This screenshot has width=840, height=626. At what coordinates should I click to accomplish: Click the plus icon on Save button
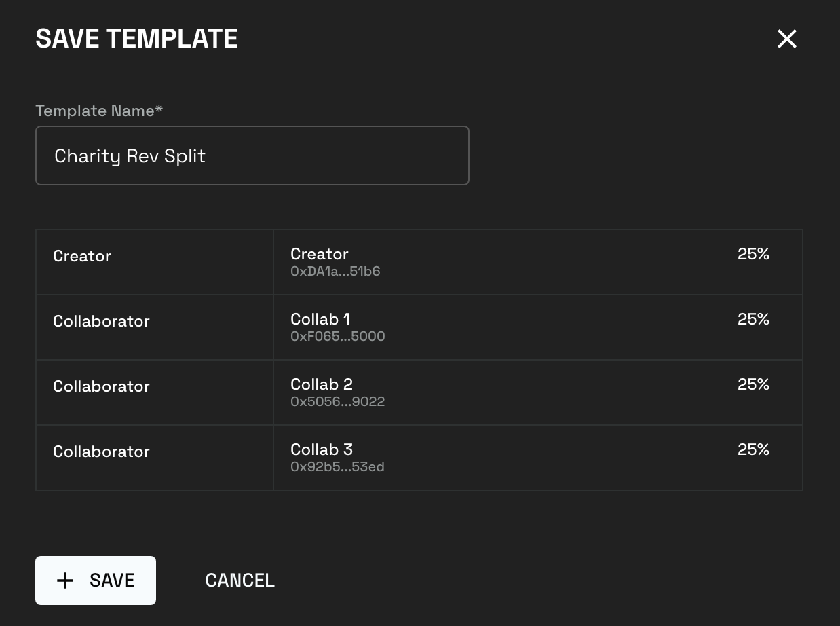pyautogui.click(x=65, y=581)
